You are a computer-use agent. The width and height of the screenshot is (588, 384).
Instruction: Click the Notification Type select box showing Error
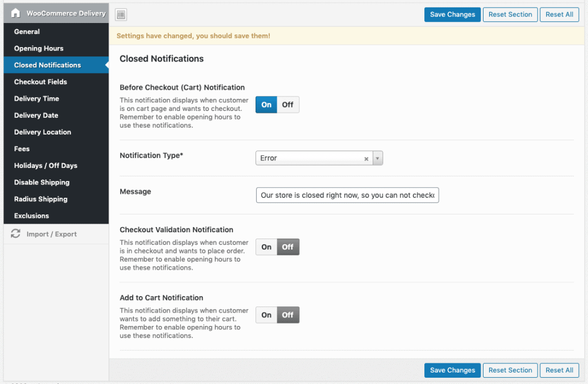tap(310, 158)
